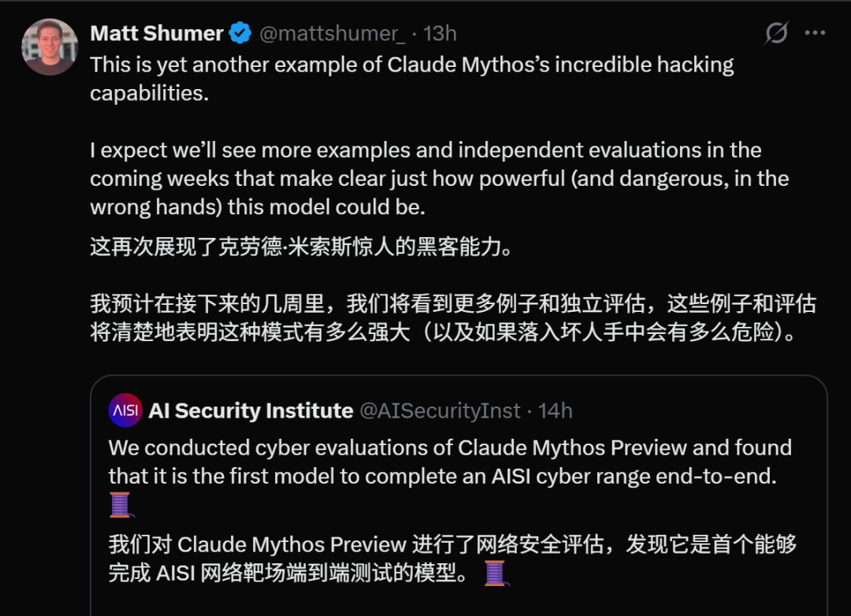The height and width of the screenshot is (616, 851).
Task: Open the quoted "We conducted cyber evaluations" text
Action: pyautogui.click(x=449, y=462)
